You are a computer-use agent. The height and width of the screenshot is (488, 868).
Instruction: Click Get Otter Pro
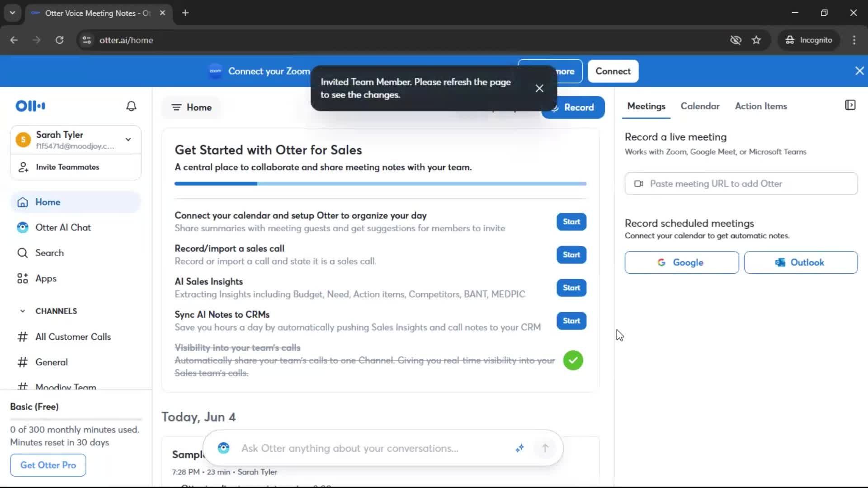click(48, 465)
